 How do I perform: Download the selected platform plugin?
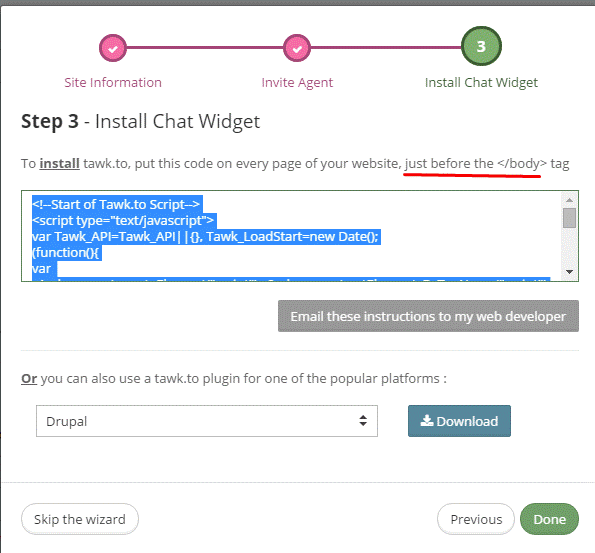[x=459, y=421]
